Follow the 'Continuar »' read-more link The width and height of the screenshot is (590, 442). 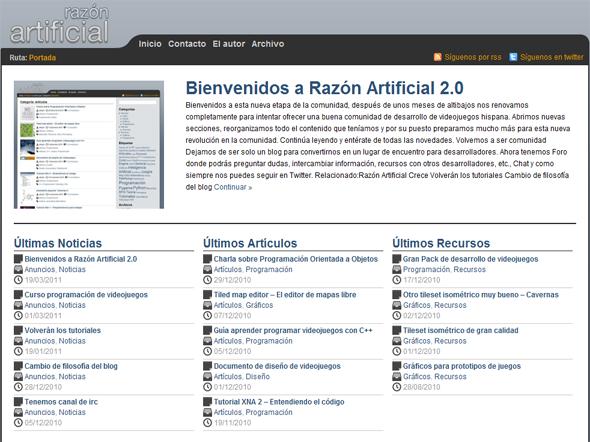233,187
